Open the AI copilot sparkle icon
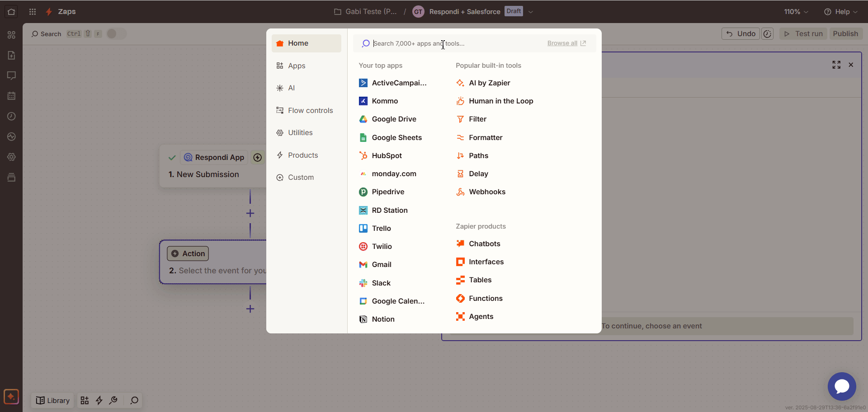Image resolution: width=868 pixels, height=412 pixels. tap(11, 397)
